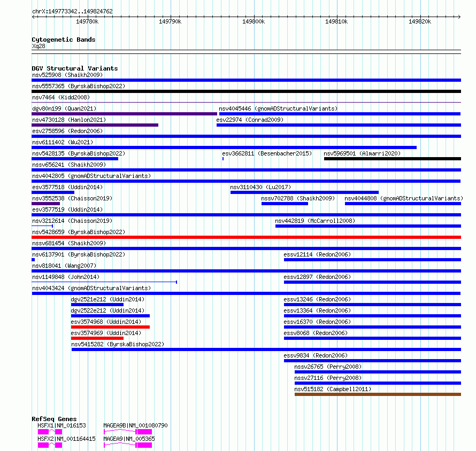Select the RefSeq Genes track title

pyautogui.click(x=54, y=419)
